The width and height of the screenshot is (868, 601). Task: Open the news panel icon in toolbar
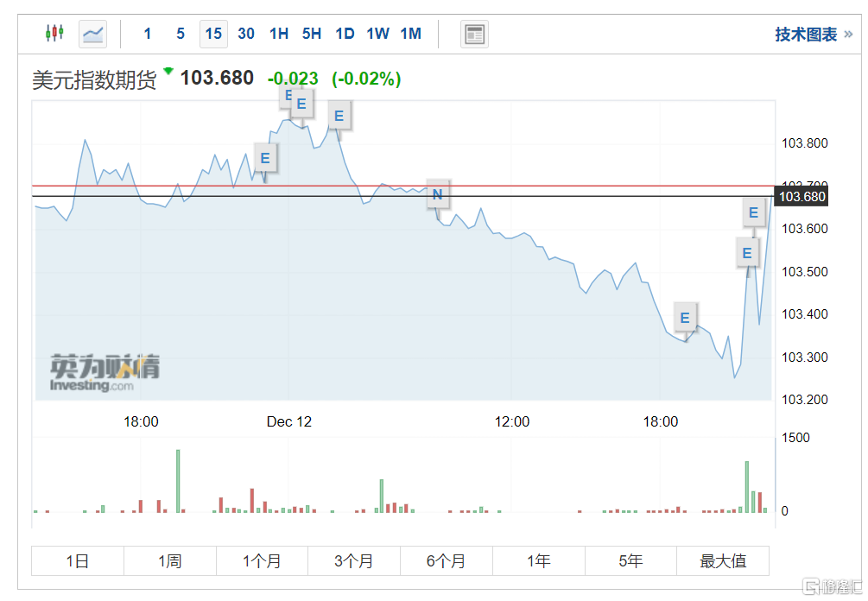point(474,34)
